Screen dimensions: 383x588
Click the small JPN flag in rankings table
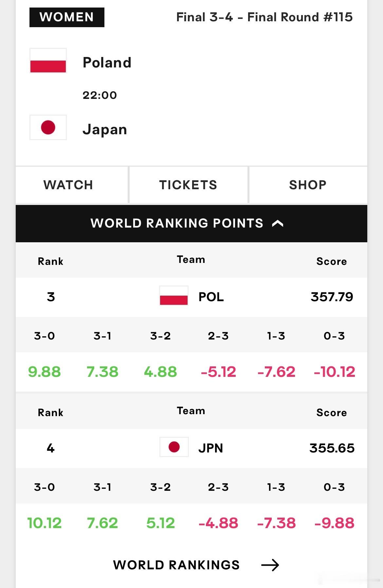coord(174,447)
